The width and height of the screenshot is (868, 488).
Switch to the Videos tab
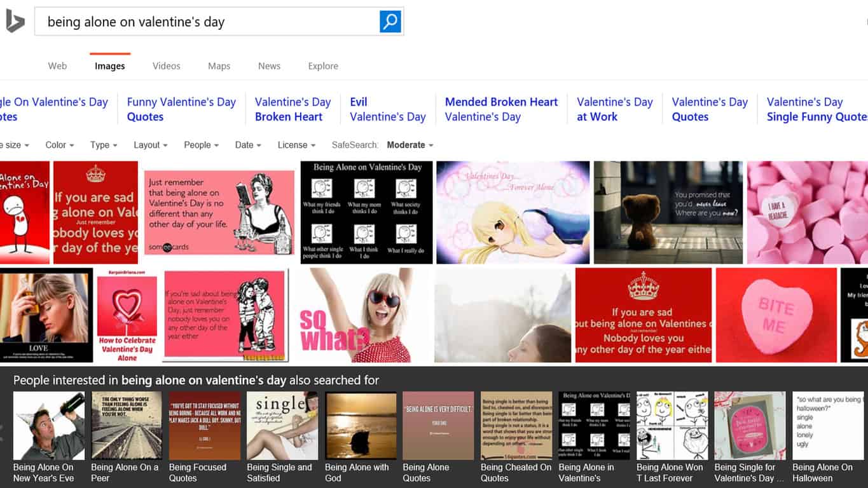[x=166, y=66]
